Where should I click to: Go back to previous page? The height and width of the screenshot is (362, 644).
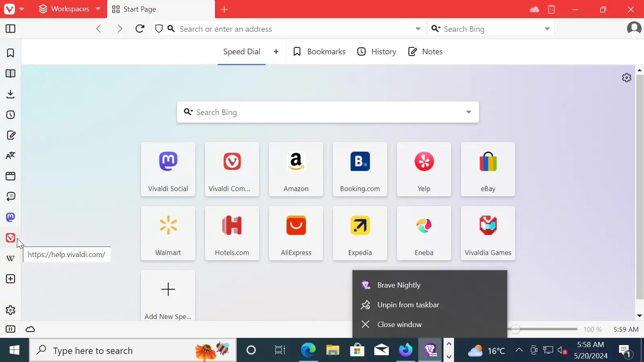pos(99,29)
